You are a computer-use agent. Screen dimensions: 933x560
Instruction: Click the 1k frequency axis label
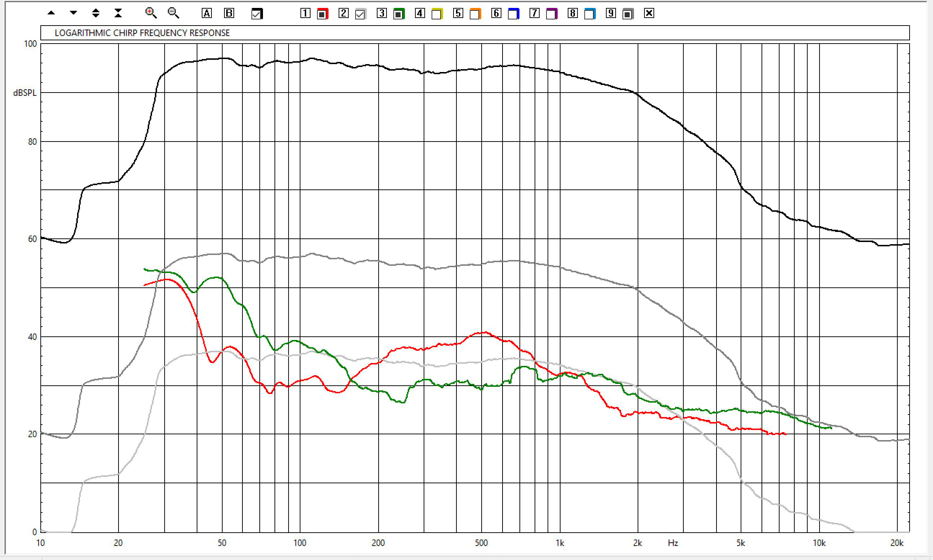point(560,543)
